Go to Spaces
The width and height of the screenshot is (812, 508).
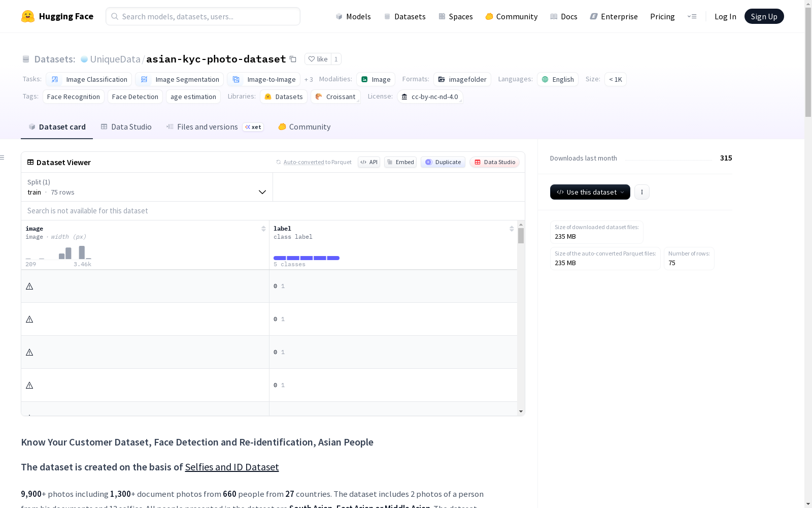[456, 16]
